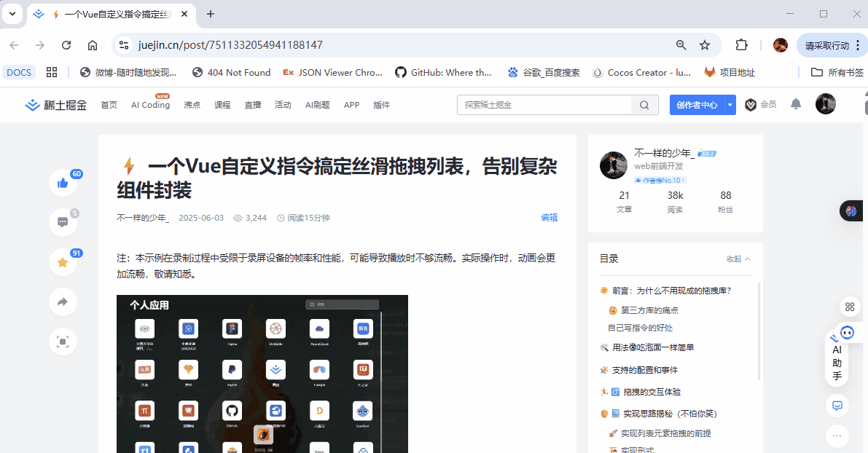Image resolution: width=868 pixels, height=453 pixels.
Task: Toggle bookmark star in the address bar
Action: 704,44
